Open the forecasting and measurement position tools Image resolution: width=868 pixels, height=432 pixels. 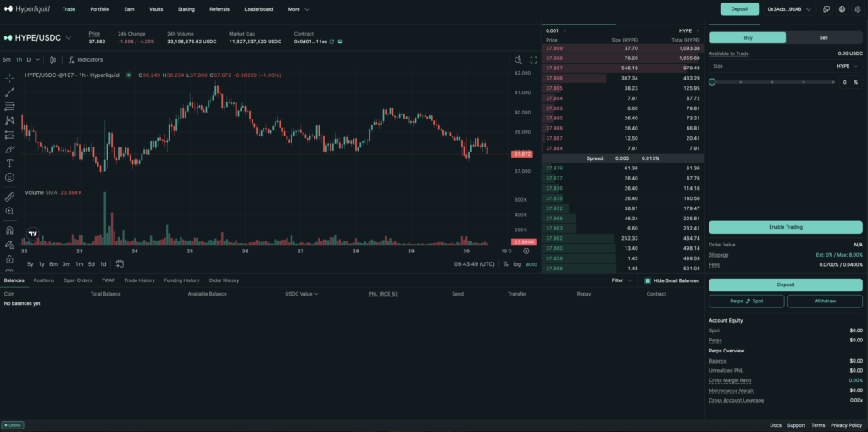(x=9, y=135)
